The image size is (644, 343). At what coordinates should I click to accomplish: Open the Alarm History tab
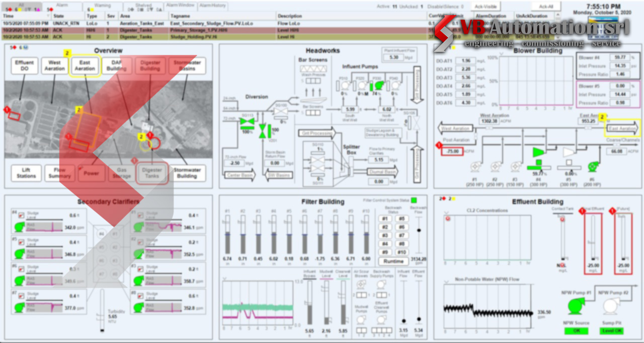pos(212,6)
